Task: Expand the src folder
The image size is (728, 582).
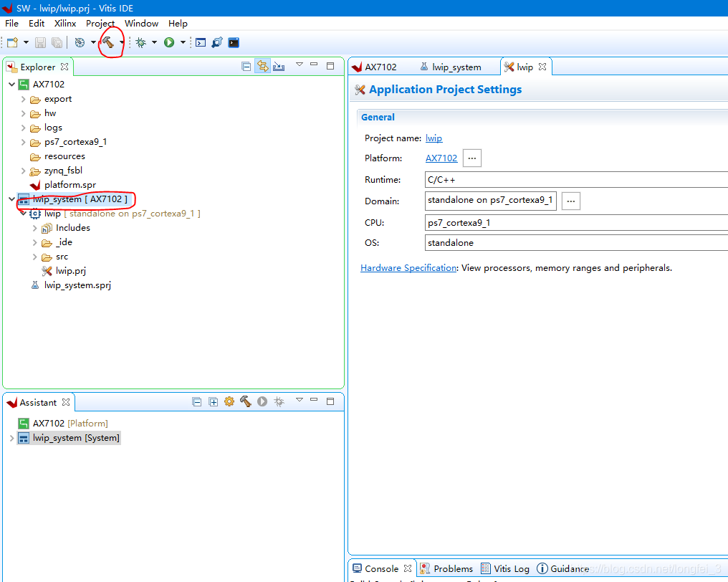Action: click(x=35, y=257)
